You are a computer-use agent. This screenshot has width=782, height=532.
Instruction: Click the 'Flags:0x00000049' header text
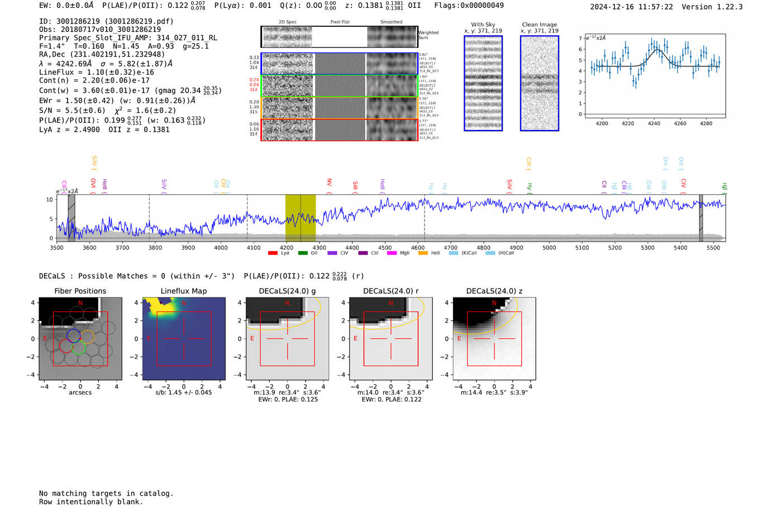tap(469, 6)
